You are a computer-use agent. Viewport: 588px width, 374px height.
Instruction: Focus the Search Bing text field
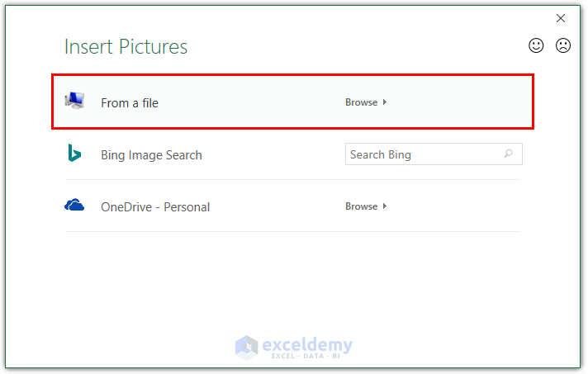coord(421,154)
